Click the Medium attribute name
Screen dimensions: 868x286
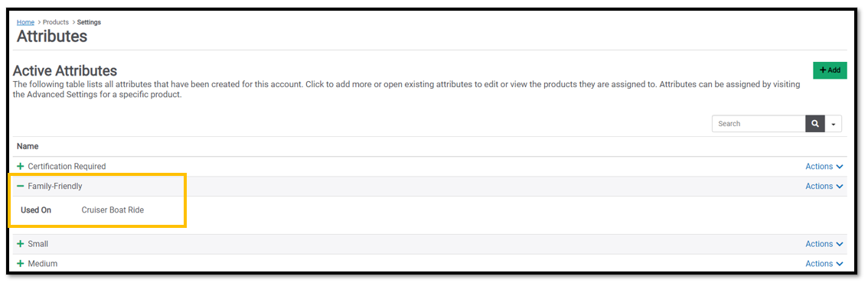(x=43, y=264)
